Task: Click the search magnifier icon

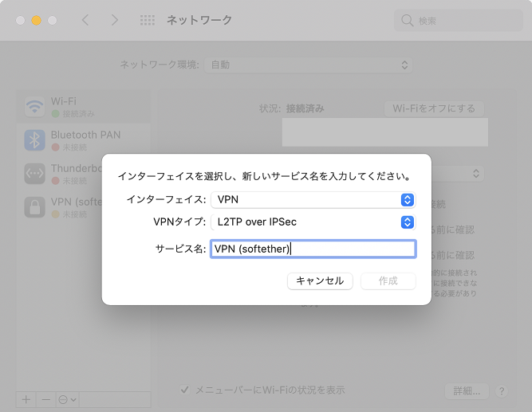Action: 407,21
